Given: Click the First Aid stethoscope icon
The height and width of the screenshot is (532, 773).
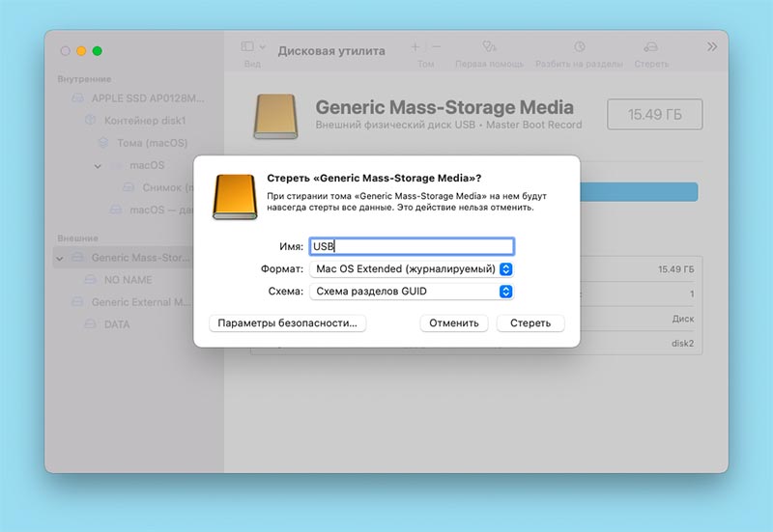Looking at the screenshot, I should point(489,46).
